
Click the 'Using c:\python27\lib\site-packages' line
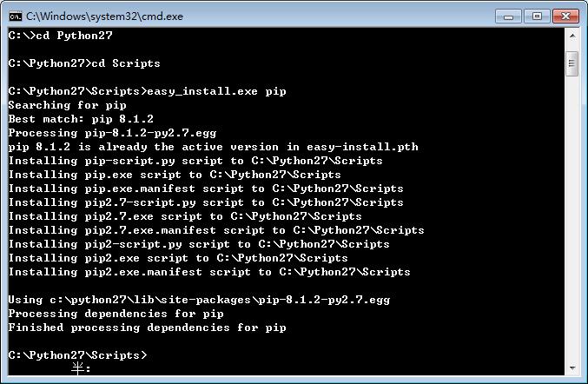click(x=199, y=300)
